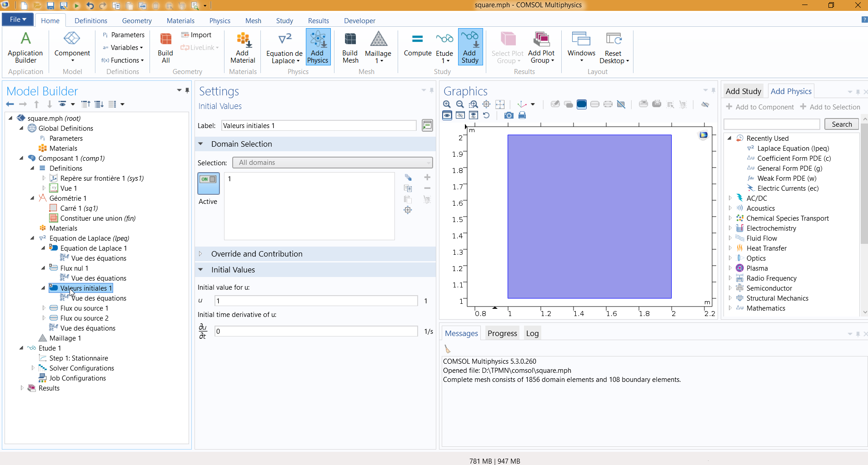This screenshot has width=868, height=465.
Task: Toggle the Active selection ON switch
Action: pyautogui.click(x=209, y=183)
